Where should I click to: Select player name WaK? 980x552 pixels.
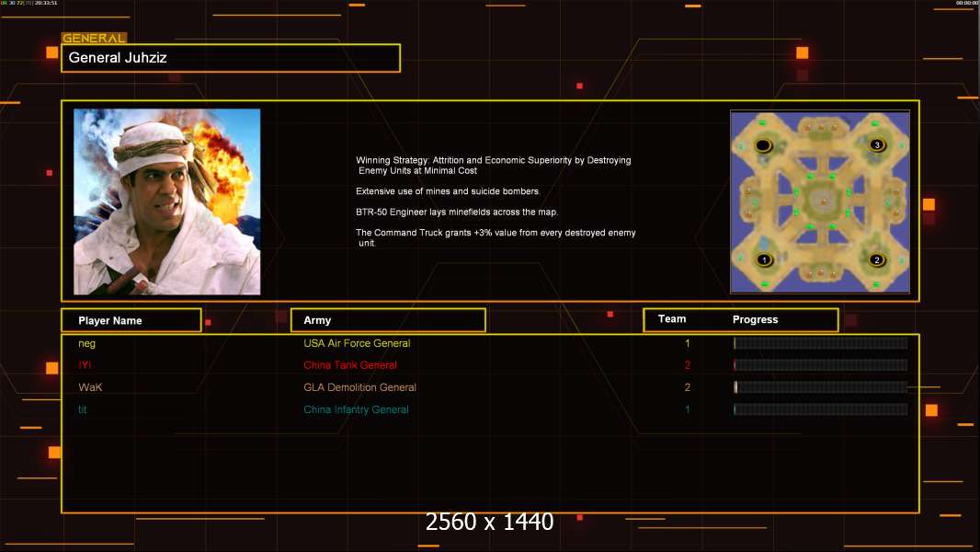(90, 387)
